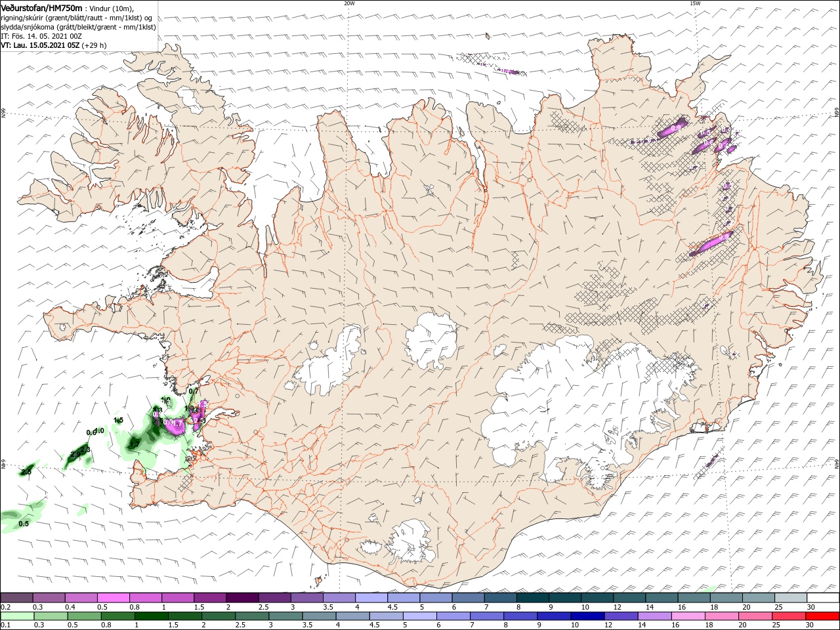The height and width of the screenshot is (630, 840).
Task: Click the valid time 'VT: Lau. 15.05.2021 05Z'
Action: coord(41,45)
